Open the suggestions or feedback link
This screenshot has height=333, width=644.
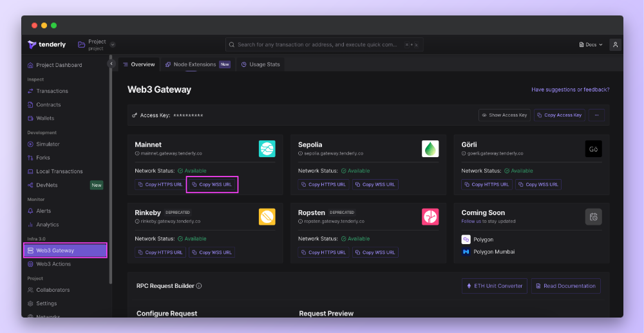pyautogui.click(x=570, y=90)
